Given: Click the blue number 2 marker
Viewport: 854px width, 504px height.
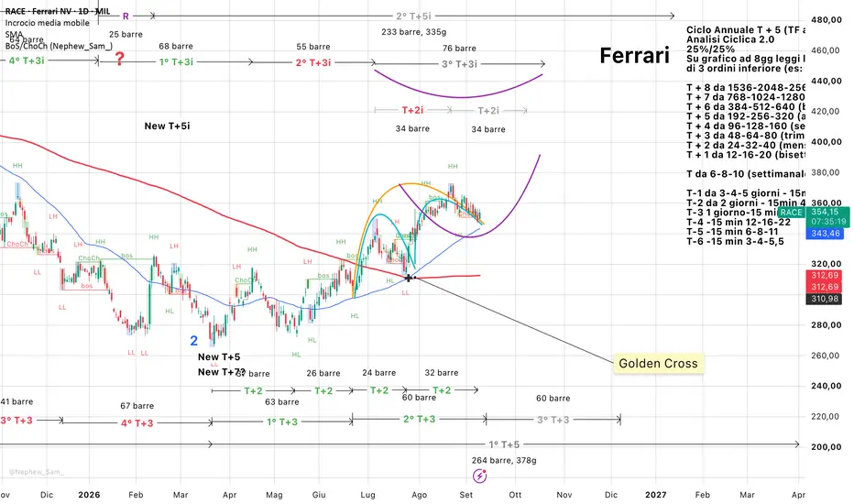Looking at the screenshot, I should (194, 341).
